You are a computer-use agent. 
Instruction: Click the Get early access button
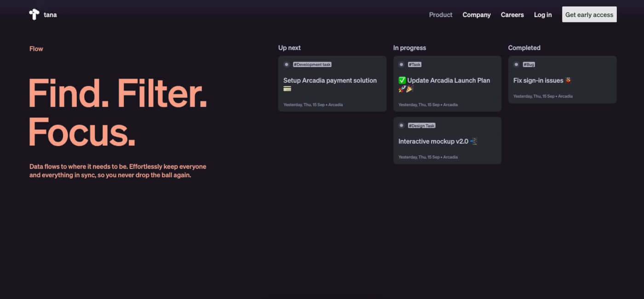pyautogui.click(x=589, y=14)
